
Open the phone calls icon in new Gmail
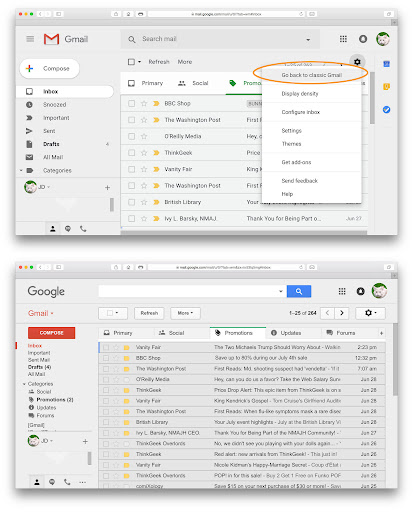(83, 229)
